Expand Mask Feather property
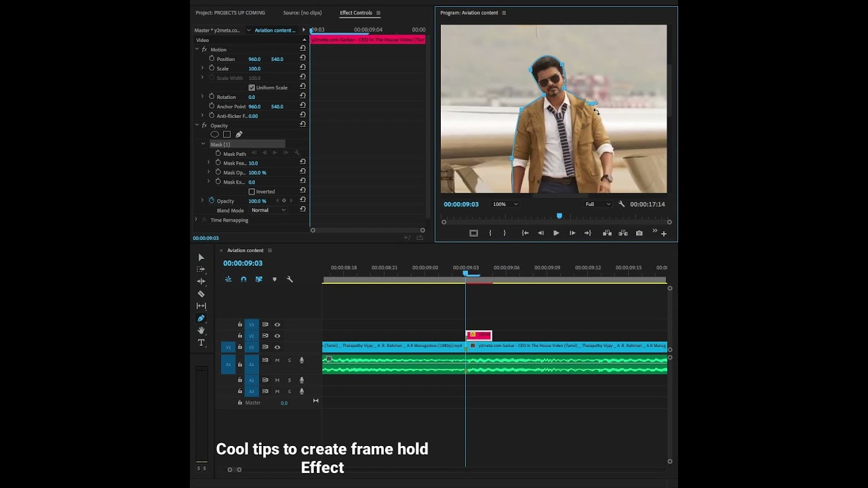The height and width of the screenshot is (488, 868). (x=209, y=163)
